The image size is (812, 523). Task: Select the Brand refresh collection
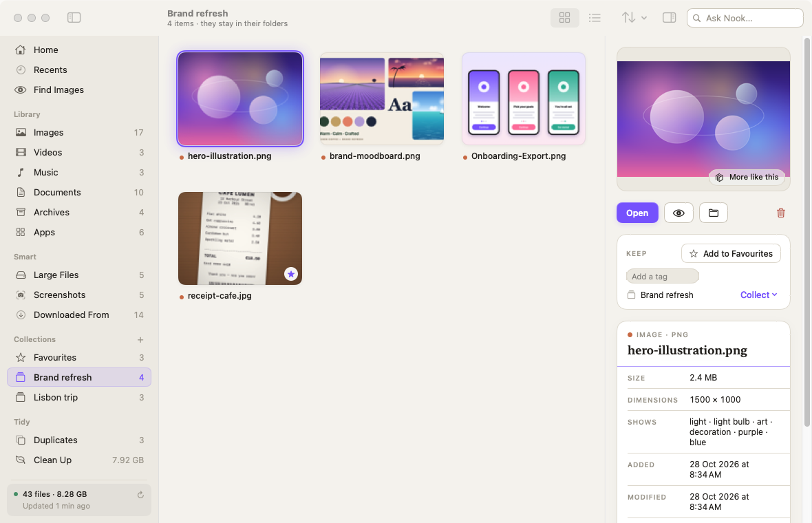click(x=78, y=378)
